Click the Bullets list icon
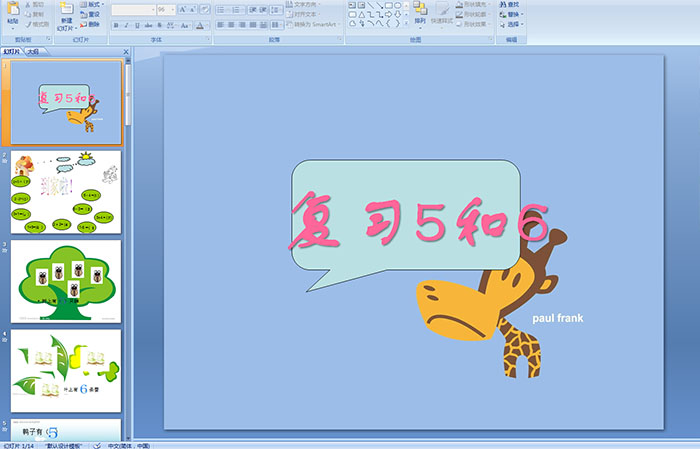 (x=222, y=9)
